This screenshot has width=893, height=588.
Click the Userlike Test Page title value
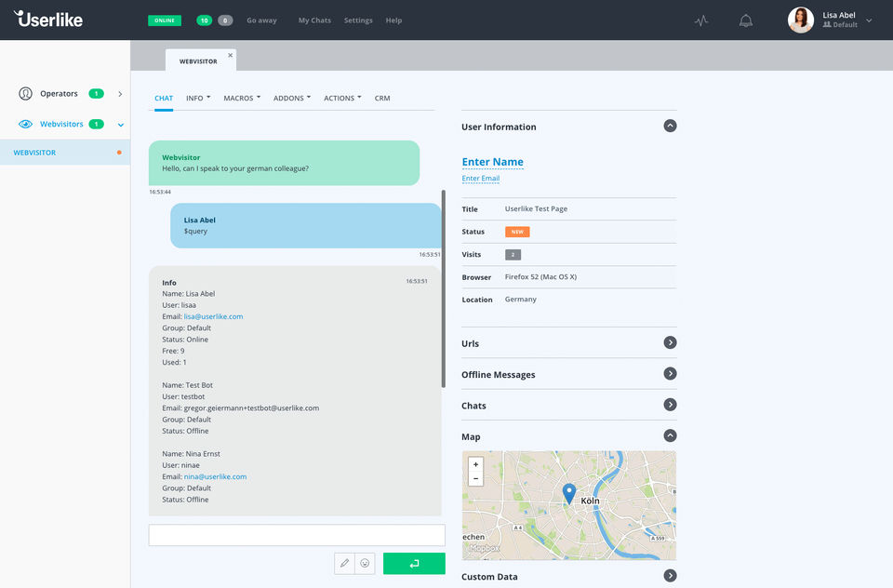click(536, 208)
